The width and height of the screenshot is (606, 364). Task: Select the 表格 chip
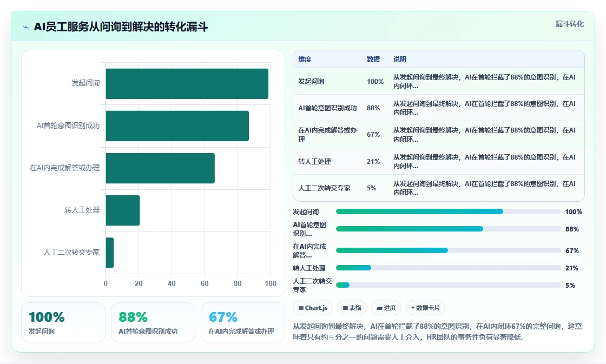tap(352, 308)
